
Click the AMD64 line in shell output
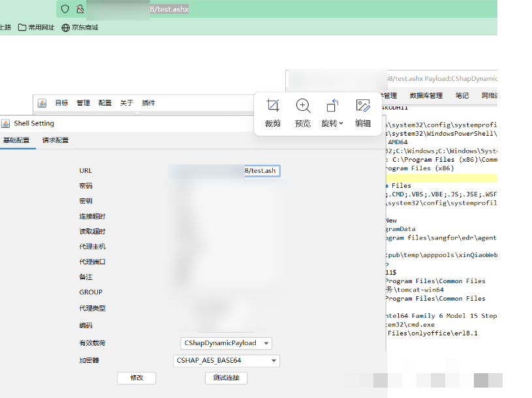click(x=398, y=142)
